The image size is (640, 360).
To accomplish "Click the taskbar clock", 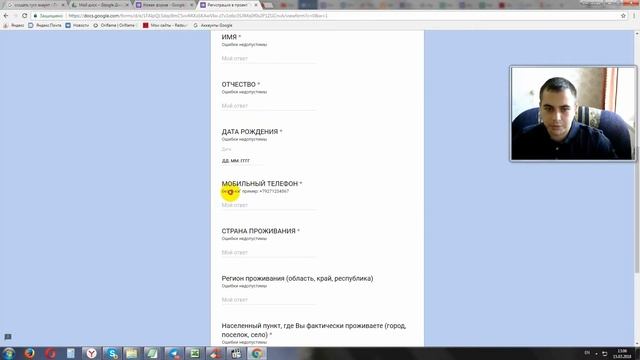I will [622, 353].
